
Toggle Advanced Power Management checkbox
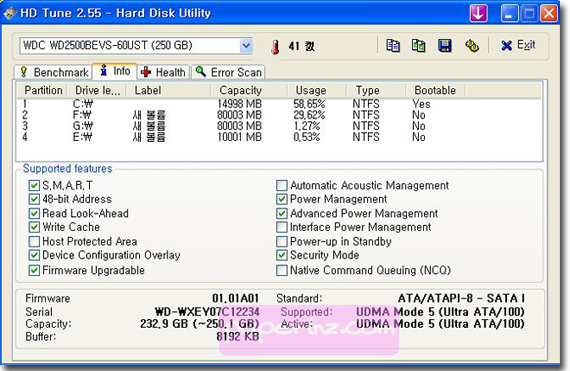click(x=282, y=213)
